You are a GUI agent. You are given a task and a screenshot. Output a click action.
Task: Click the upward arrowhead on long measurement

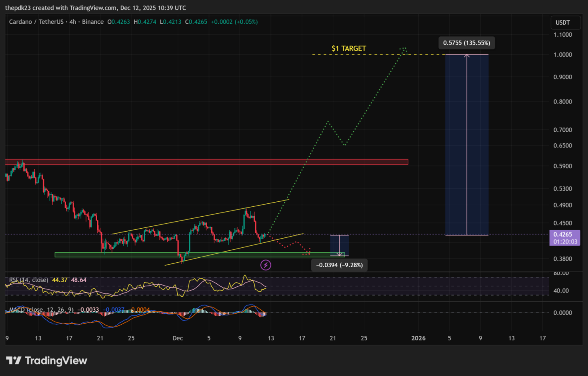(467, 56)
